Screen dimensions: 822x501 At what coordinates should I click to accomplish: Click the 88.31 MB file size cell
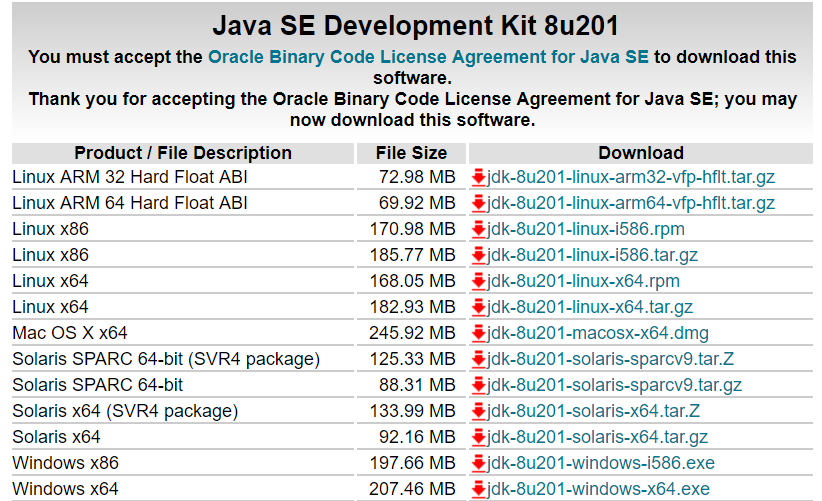[412, 385]
